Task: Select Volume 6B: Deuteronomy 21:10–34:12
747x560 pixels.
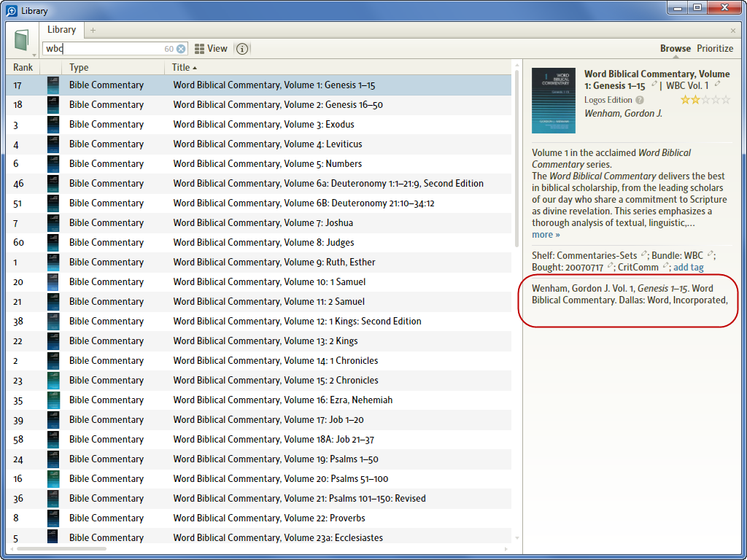Action: [259, 203]
